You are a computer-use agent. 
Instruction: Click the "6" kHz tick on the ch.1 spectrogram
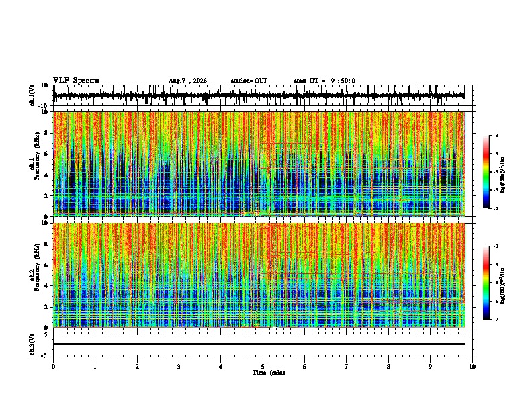[46, 154]
